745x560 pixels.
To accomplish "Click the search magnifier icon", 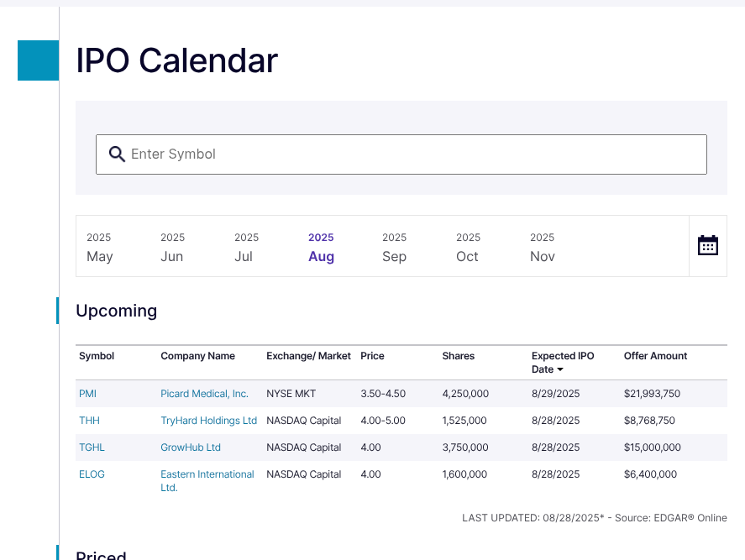I will pos(118,154).
